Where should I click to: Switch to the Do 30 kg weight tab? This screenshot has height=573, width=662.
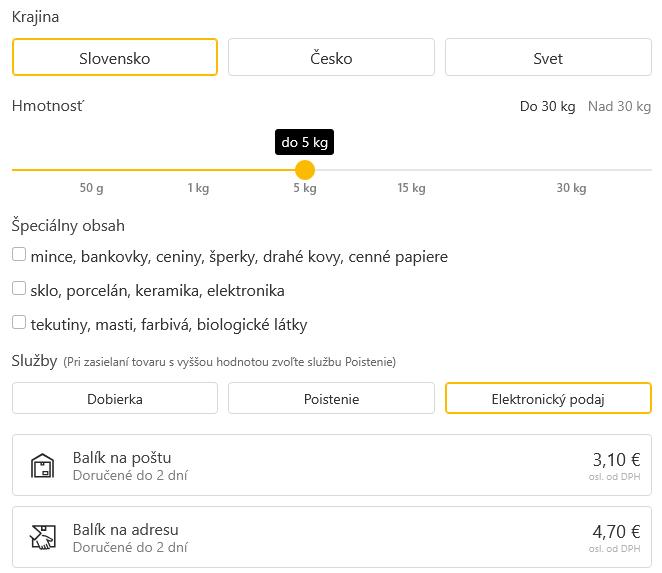coord(547,106)
